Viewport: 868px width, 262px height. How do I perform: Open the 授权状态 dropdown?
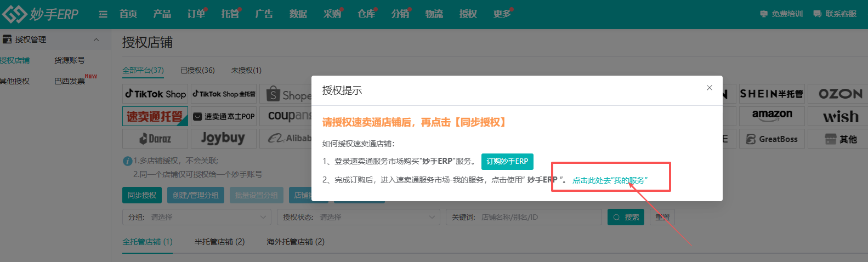coord(359,217)
